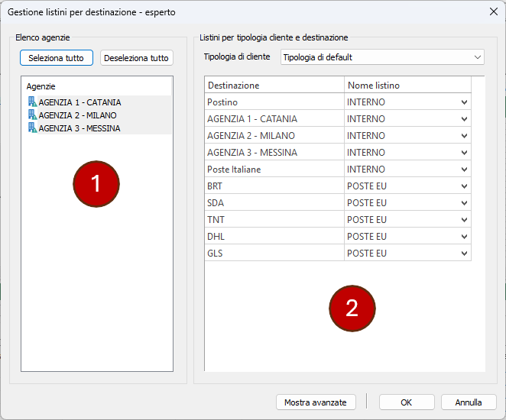
Task: Click the building icon beside AGENZIA 2 - MILANO
Action: (x=31, y=115)
